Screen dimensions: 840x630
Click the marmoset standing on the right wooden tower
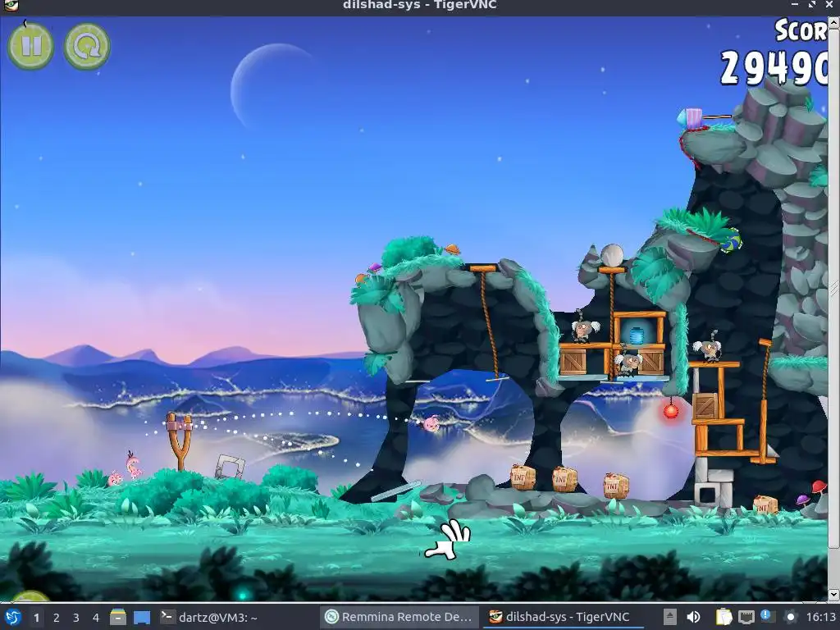pyautogui.click(x=708, y=347)
